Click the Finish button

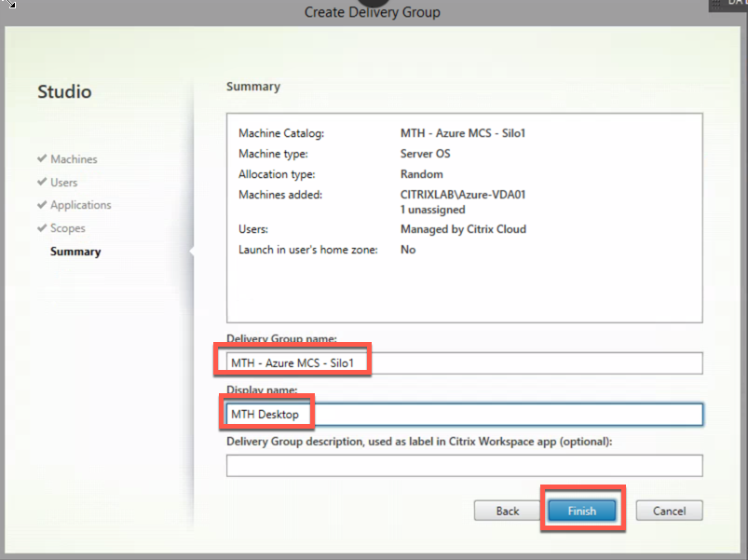click(x=582, y=511)
